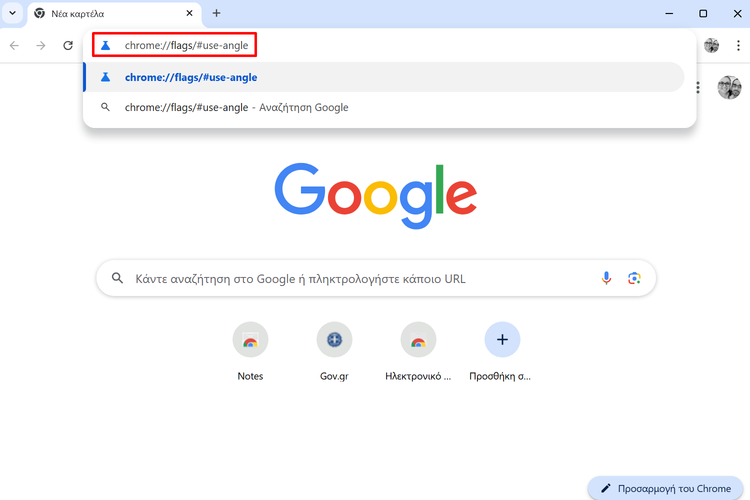Click the Google logo
The height and width of the screenshot is (500, 750).
375,196
